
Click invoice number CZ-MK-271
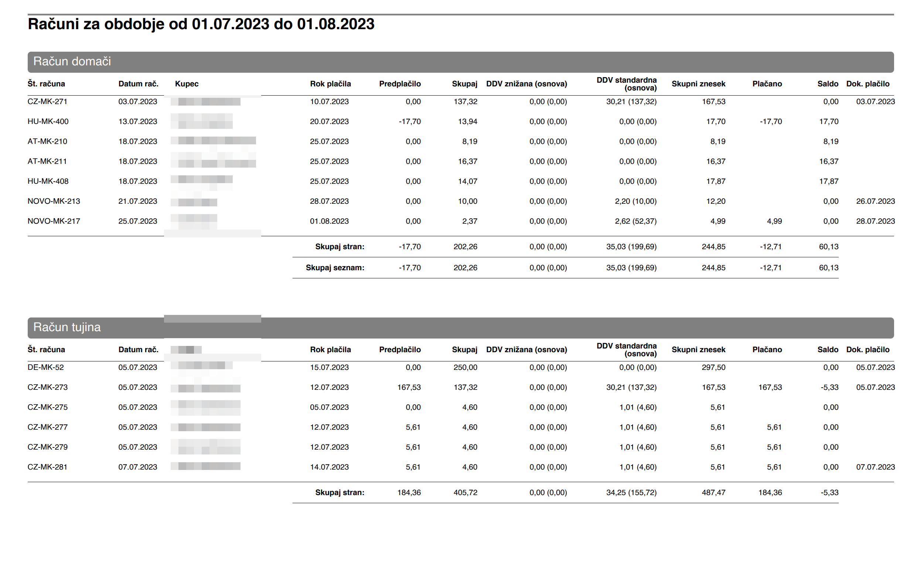click(x=47, y=102)
